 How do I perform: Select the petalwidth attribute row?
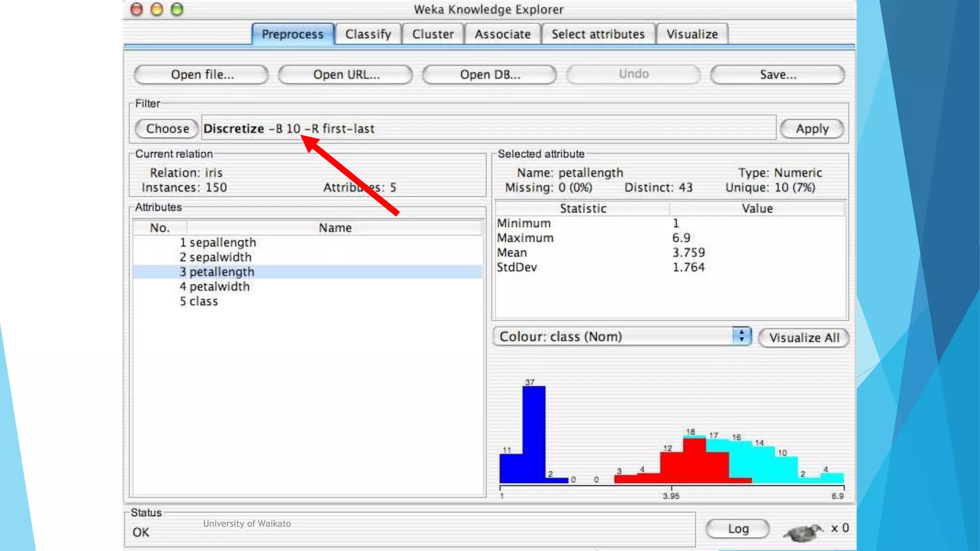click(x=219, y=287)
